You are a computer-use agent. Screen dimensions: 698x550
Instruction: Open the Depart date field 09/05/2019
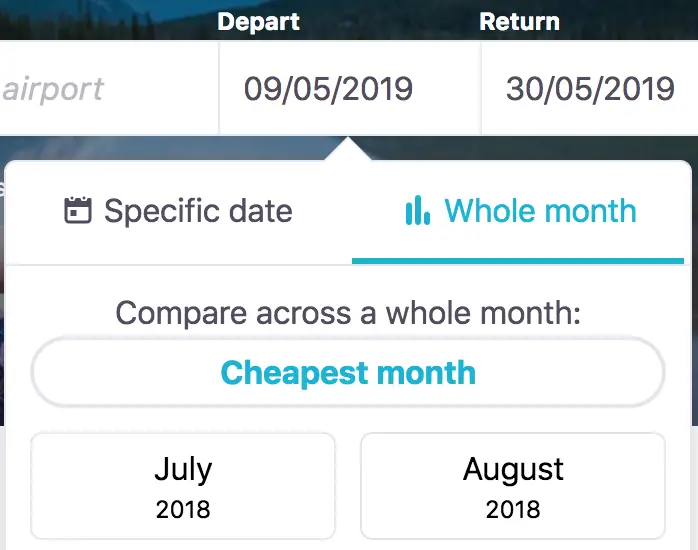coord(350,88)
